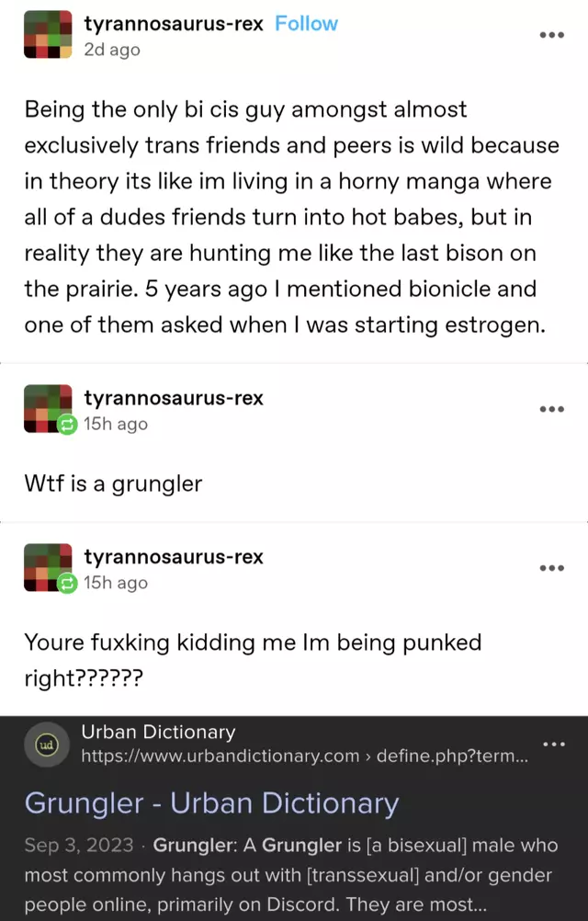The width and height of the screenshot is (588, 921).
Task: Open the three-dot menu on the punked post
Action: click(x=551, y=568)
